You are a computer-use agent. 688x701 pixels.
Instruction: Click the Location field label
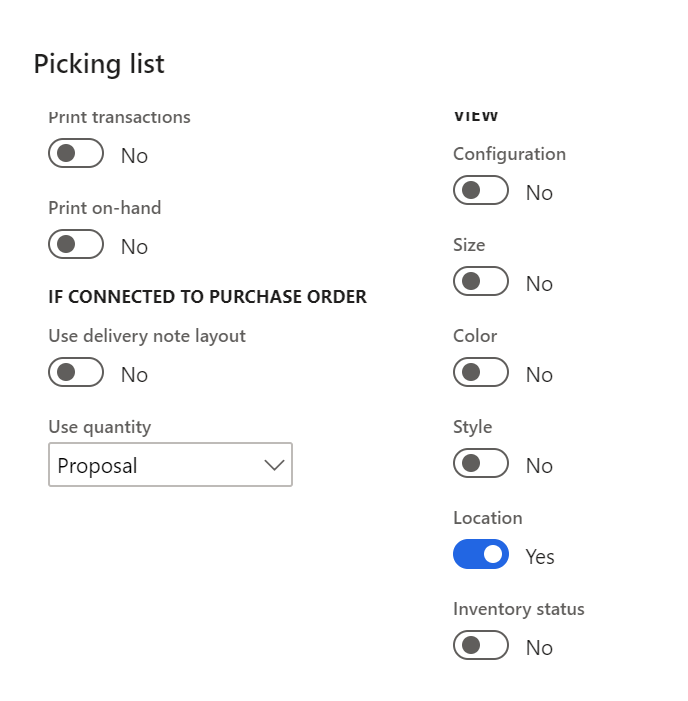[x=488, y=518]
